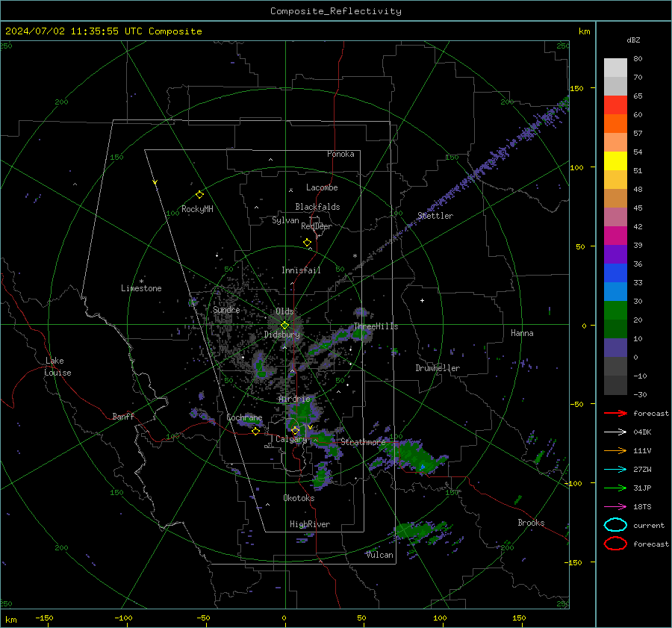Click the cyan current ellipse icon
This screenshot has height=628, width=672.
[615, 525]
